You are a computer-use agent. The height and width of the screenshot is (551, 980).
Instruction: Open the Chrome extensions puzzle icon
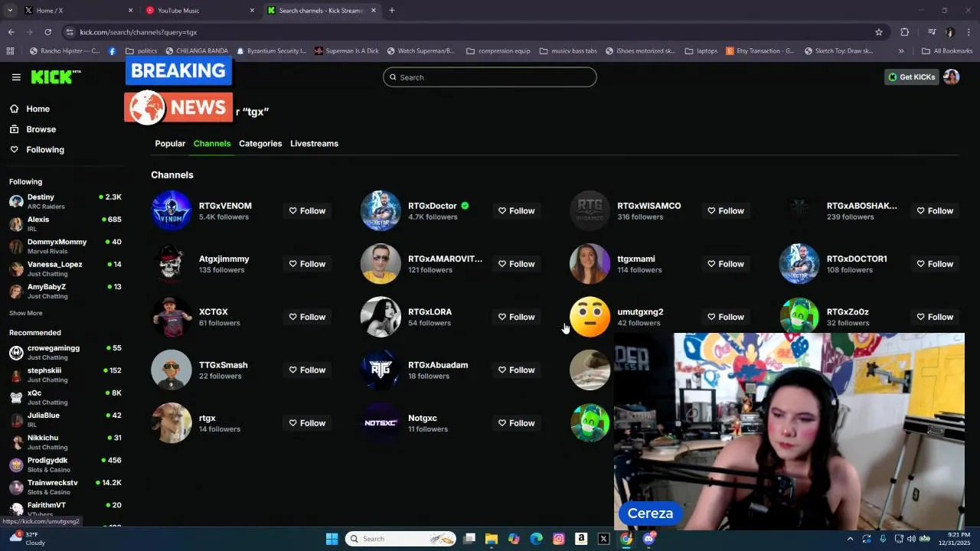point(904,32)
